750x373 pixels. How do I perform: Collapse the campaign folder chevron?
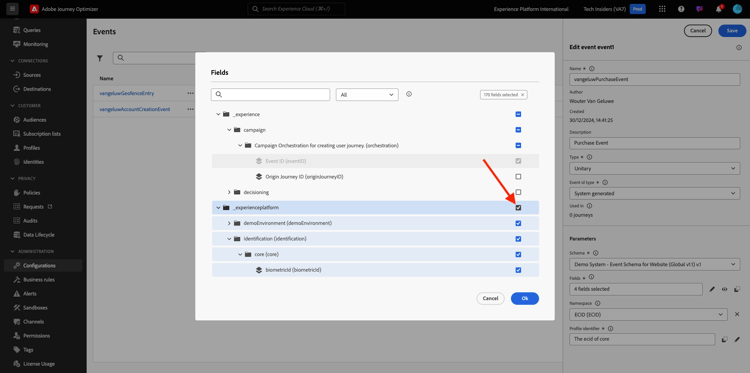[229, 130]
